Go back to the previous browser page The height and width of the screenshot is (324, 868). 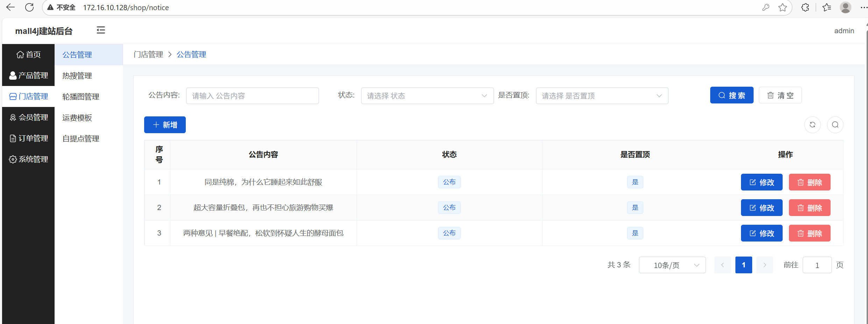10,7
